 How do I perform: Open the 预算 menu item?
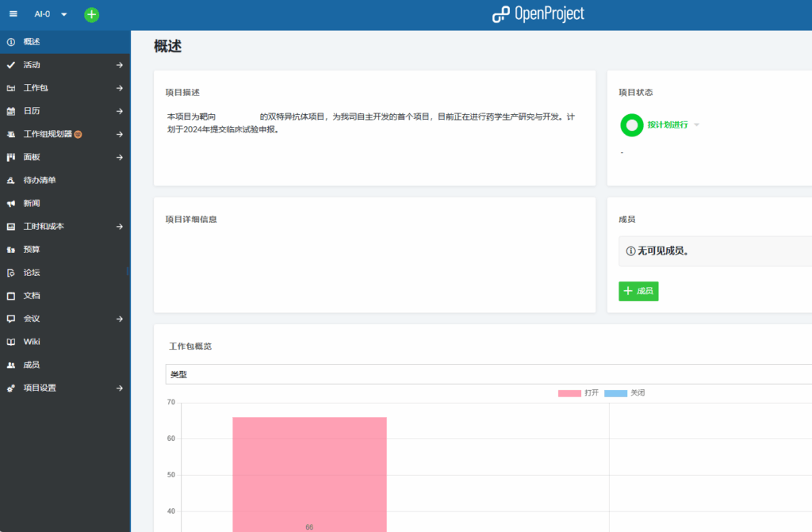[65, 250]
